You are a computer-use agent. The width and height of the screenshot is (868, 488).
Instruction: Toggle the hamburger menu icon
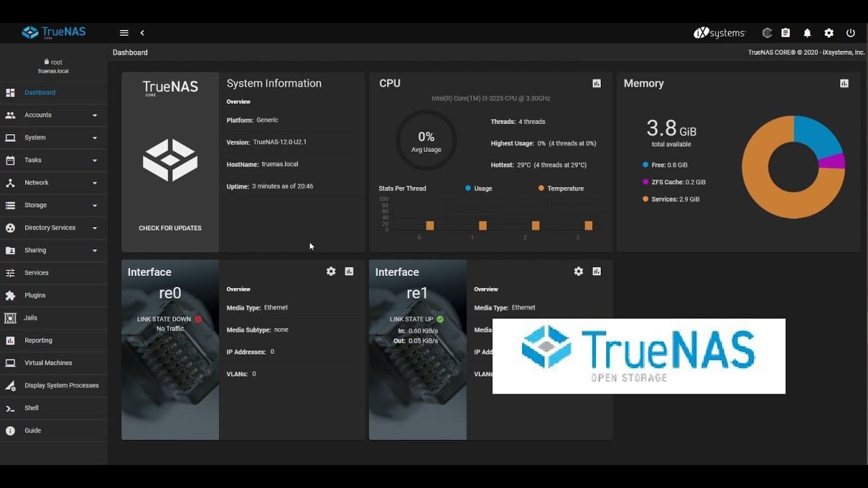click(x=124, y=33)
